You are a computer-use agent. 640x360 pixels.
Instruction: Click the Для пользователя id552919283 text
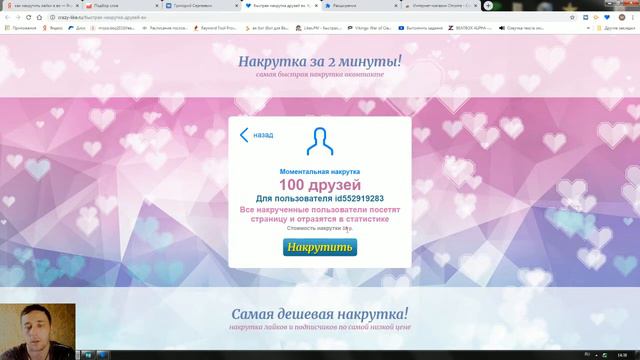click(x=320, y=198)
